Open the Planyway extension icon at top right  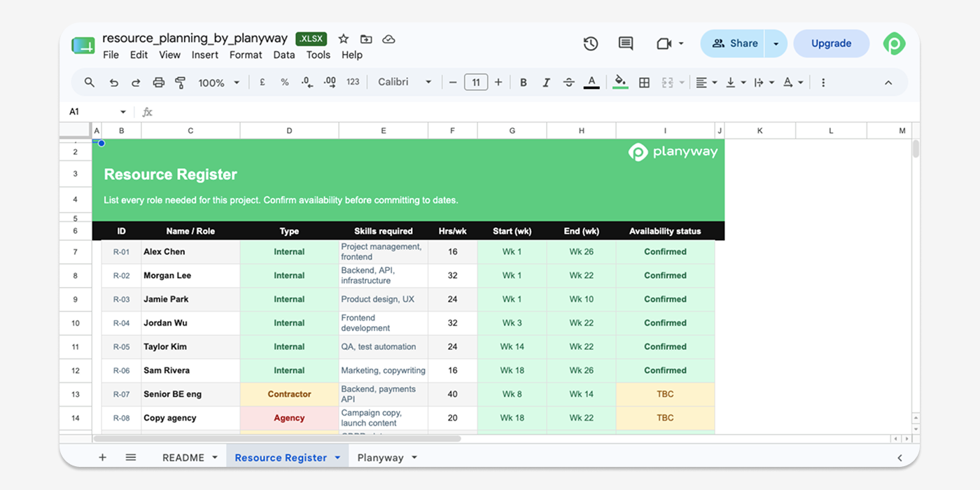(x=894, y=43)
